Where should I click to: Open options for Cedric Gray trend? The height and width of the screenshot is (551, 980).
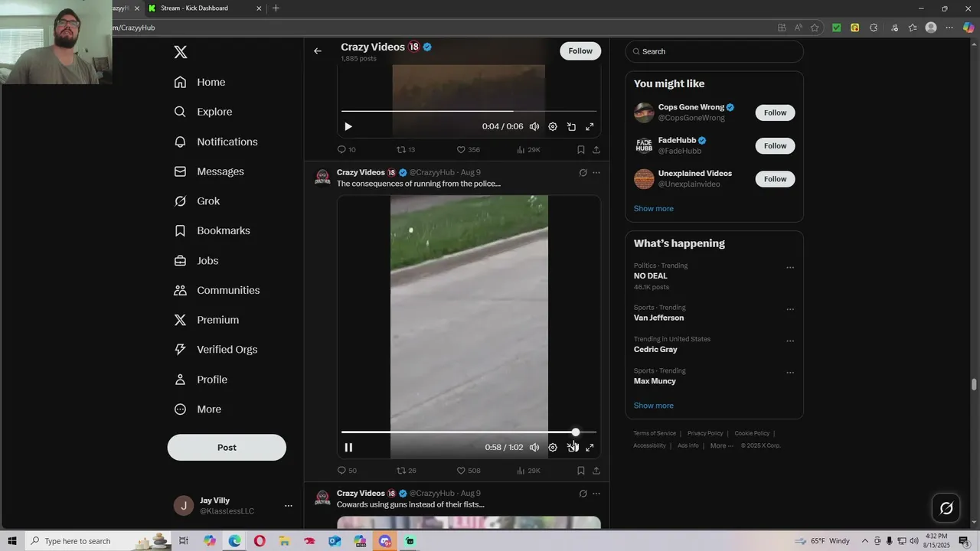[x=790, y=341]
